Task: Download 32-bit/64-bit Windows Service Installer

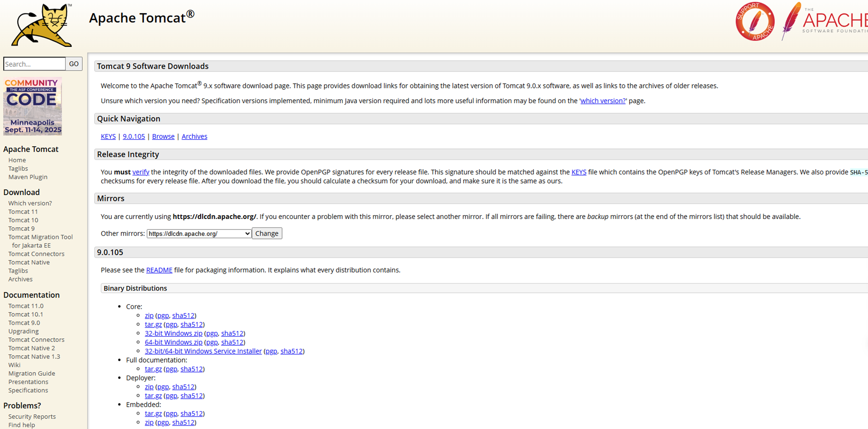Action: click(203, 351)
